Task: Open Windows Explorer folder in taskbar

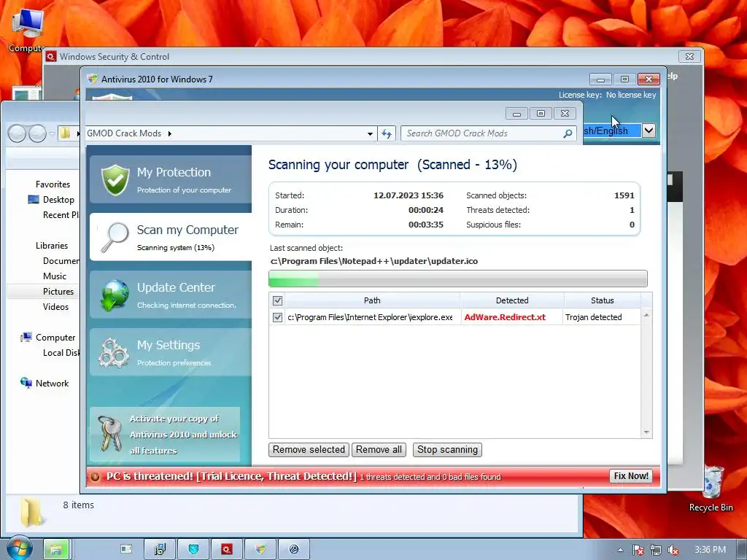Action: tap(56, 549)
